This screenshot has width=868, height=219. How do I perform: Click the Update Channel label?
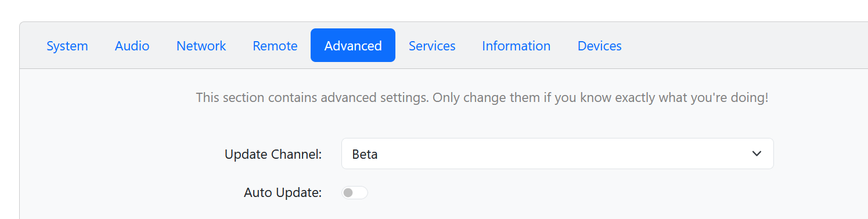coord(273,155)
